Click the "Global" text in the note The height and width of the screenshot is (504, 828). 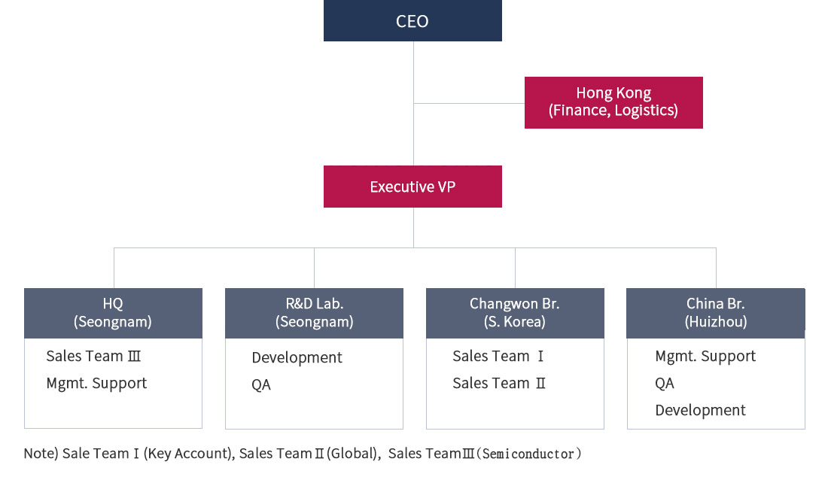tap(352, 454)
